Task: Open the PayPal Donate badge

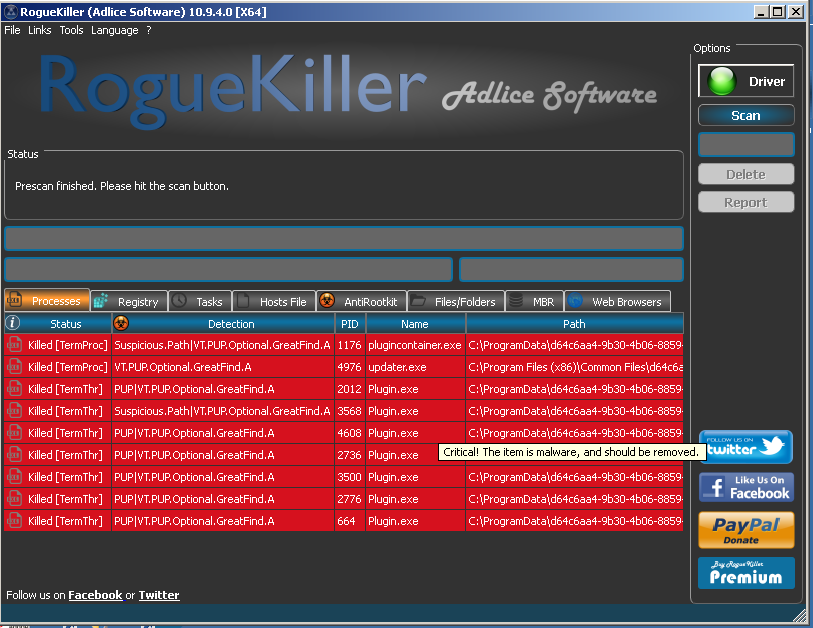Action: (x=746, y=530)
